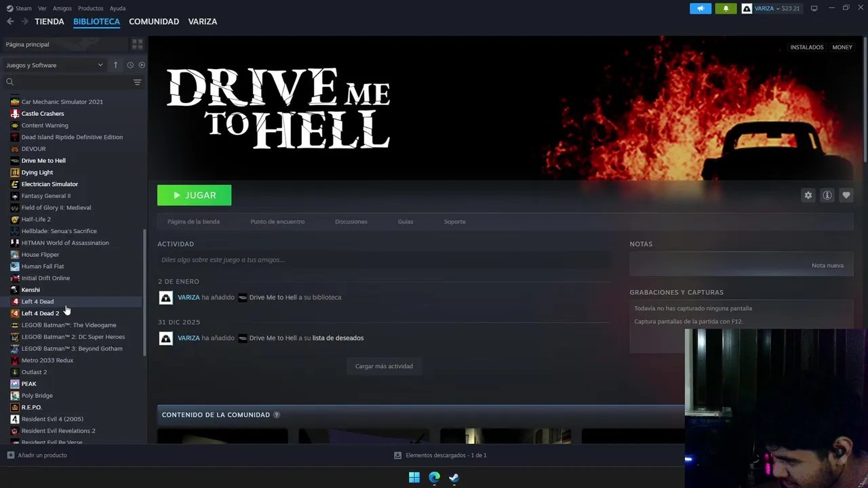Screen dimensions: 868x488
Task: Select R.E.P.O. in the game list
Action: coord(31,407)
